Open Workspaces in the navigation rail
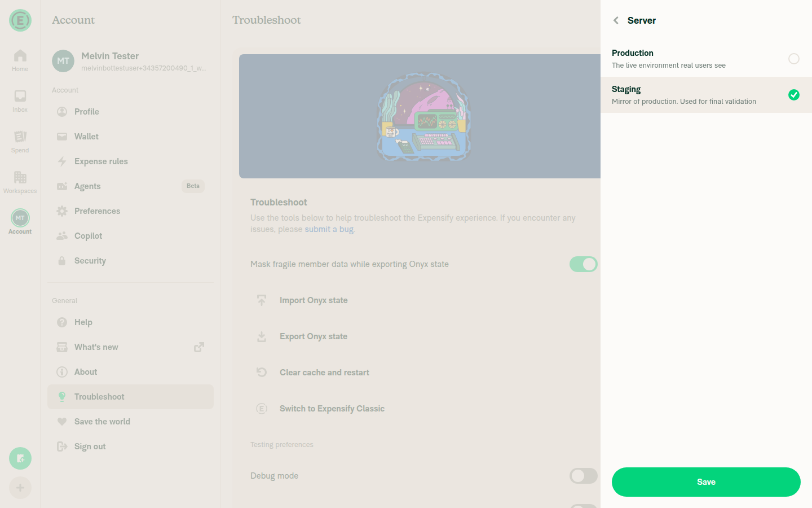 [20, 183]
